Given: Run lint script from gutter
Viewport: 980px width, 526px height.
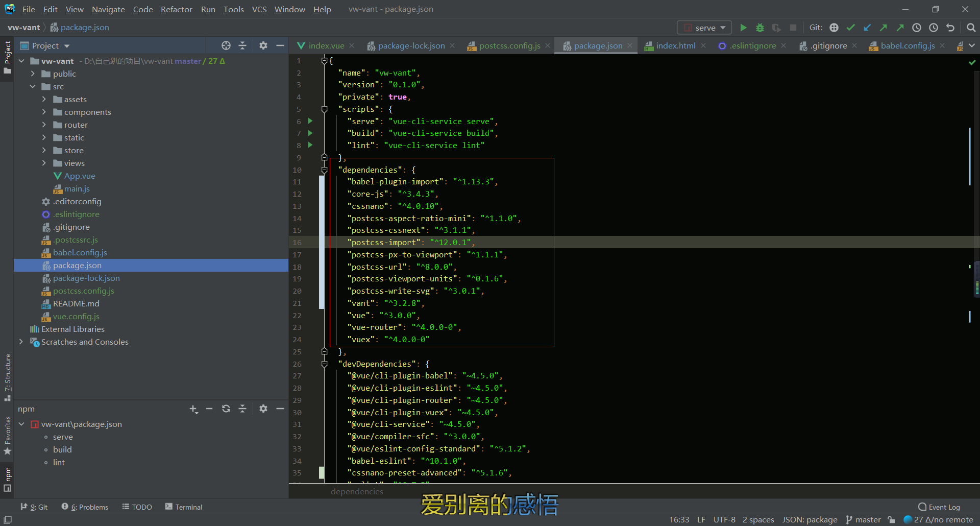Looking at the screenshot, I should pyautogui.click(x=310, y=145).
